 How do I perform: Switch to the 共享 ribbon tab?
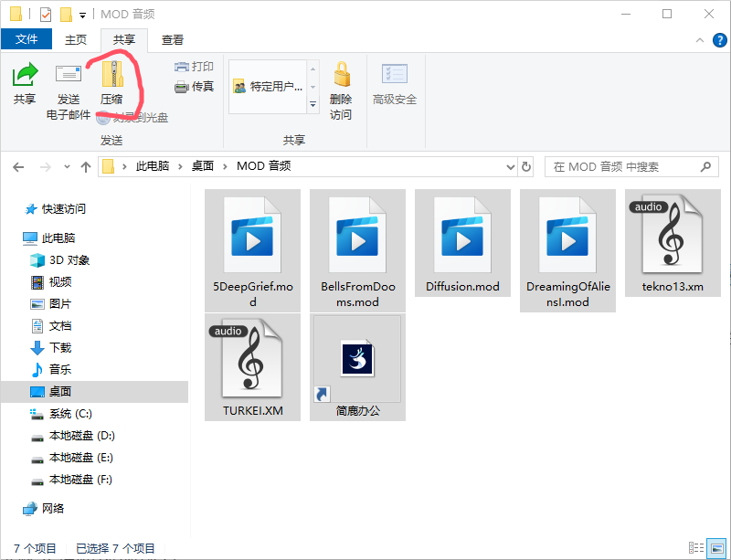click(x=124, y=40)
